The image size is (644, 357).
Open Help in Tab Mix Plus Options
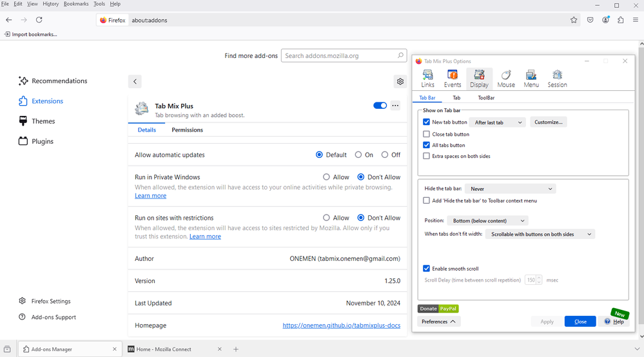[614, 322]
